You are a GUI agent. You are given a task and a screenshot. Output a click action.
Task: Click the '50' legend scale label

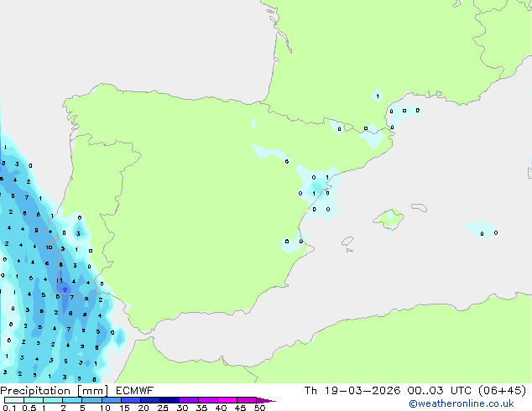260,408
